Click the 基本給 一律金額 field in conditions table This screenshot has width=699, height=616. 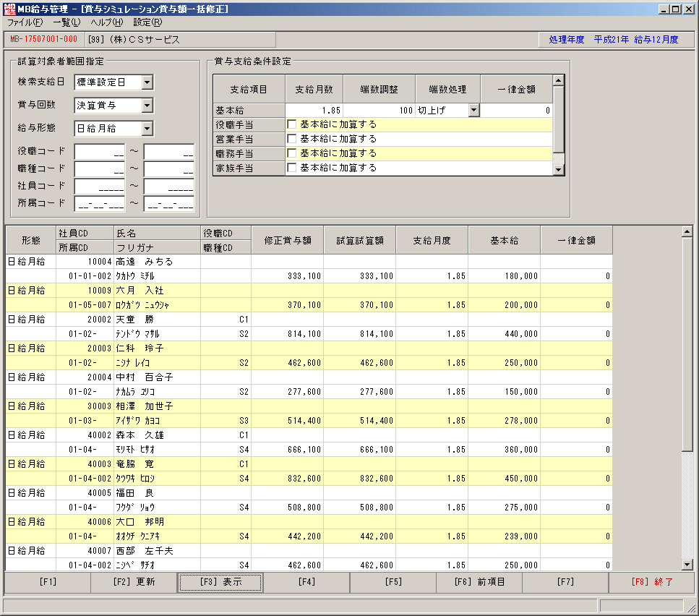(x=516, y=110)
